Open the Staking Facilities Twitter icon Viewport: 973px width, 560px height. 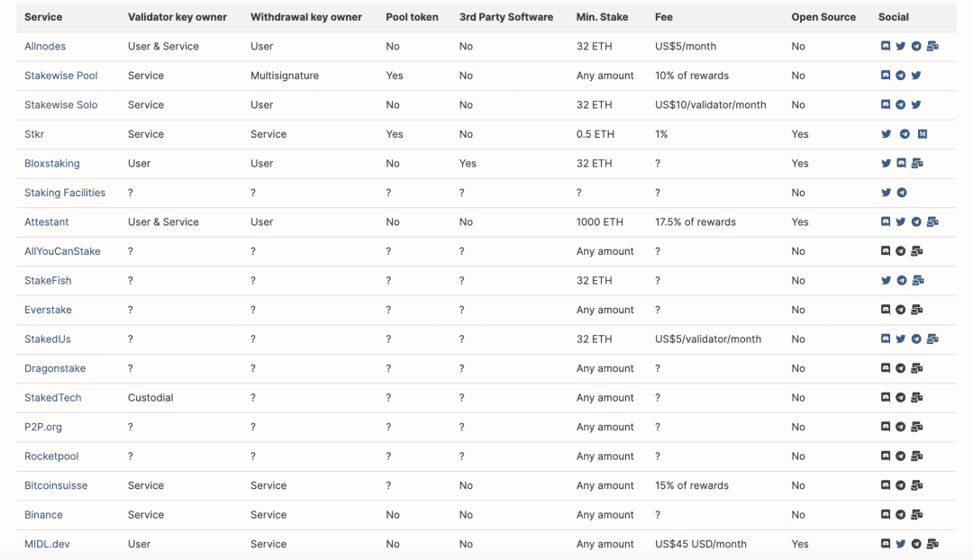(x=887, y=193)
